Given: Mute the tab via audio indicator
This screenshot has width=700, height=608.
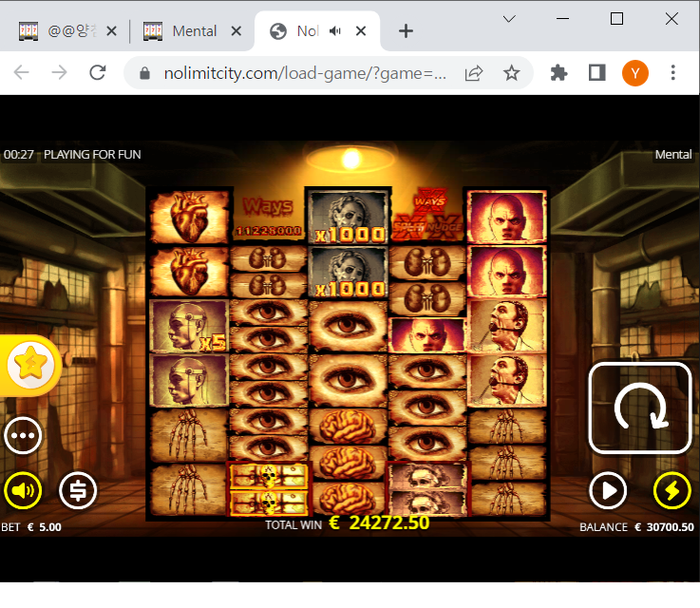Looking at the screenshot, I should (x=335, y=31).
